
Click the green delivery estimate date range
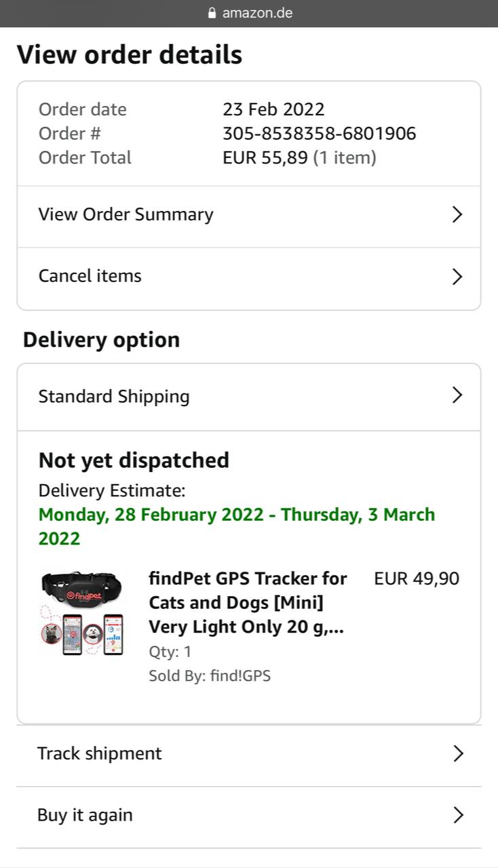pyautogui.click(x=237, y=526)
